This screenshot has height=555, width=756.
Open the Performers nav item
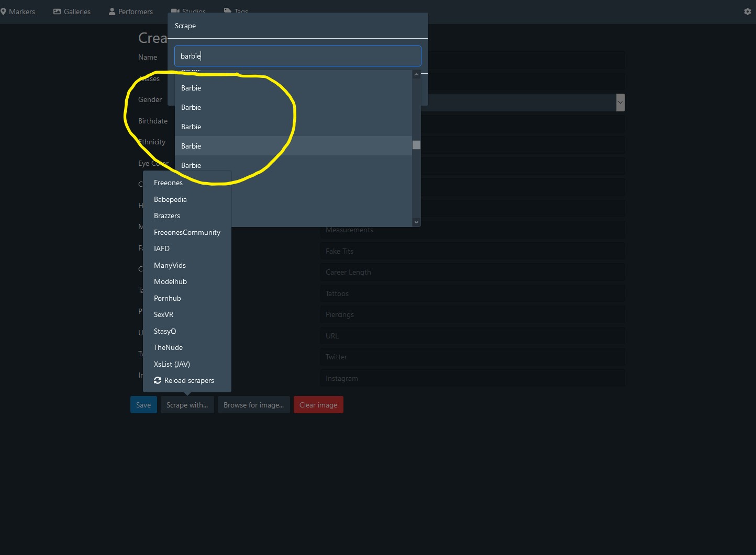131,12
